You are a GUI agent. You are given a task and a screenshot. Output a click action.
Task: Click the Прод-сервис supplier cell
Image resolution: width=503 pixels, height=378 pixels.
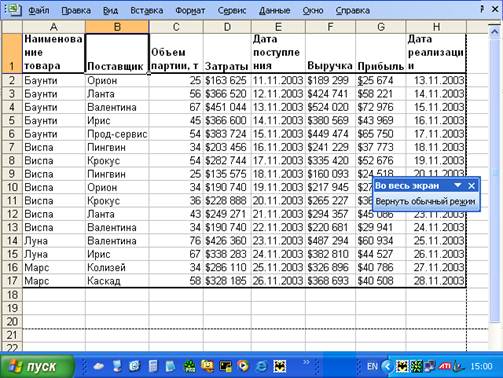pos(117,134)
